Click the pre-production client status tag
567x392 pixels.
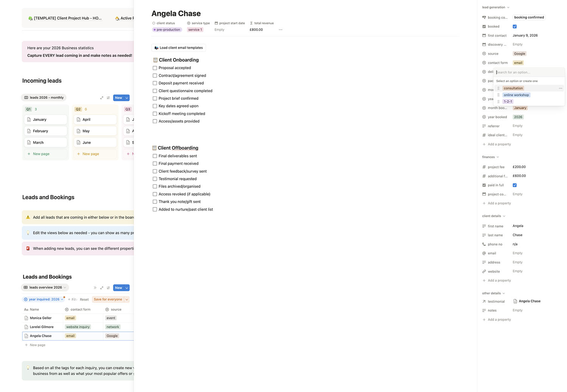pyautogui.click(x=167, y=29)
